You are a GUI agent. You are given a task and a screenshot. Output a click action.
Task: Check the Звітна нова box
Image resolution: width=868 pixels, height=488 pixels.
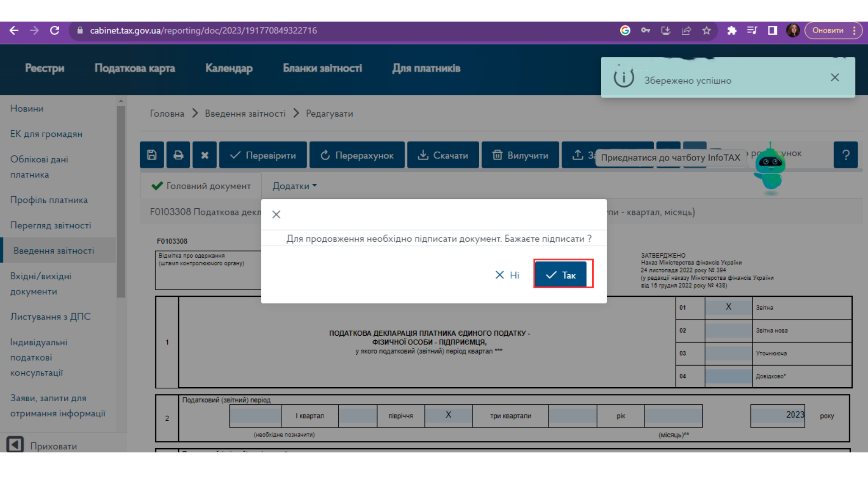(728, 330)
